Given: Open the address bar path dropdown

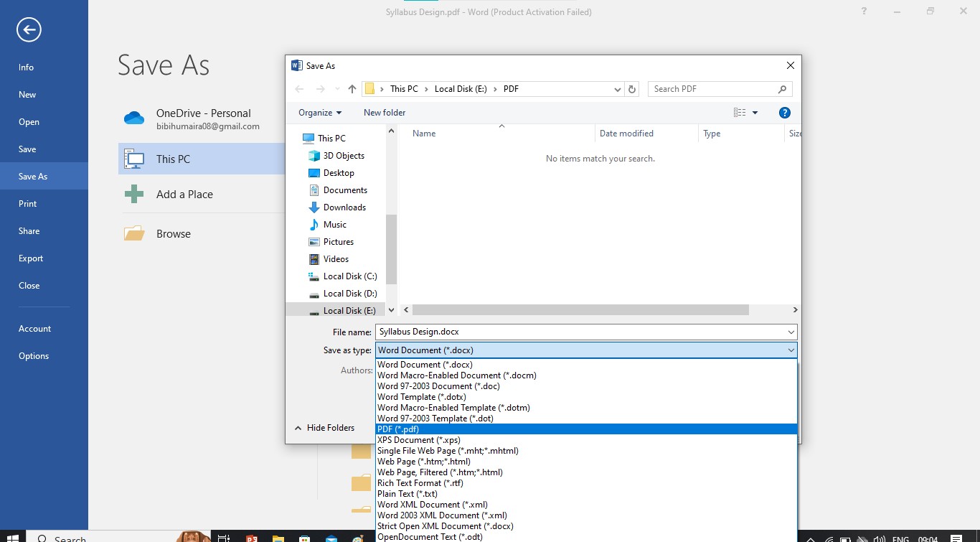Looking at the screenshot, I should click(617, 88).
